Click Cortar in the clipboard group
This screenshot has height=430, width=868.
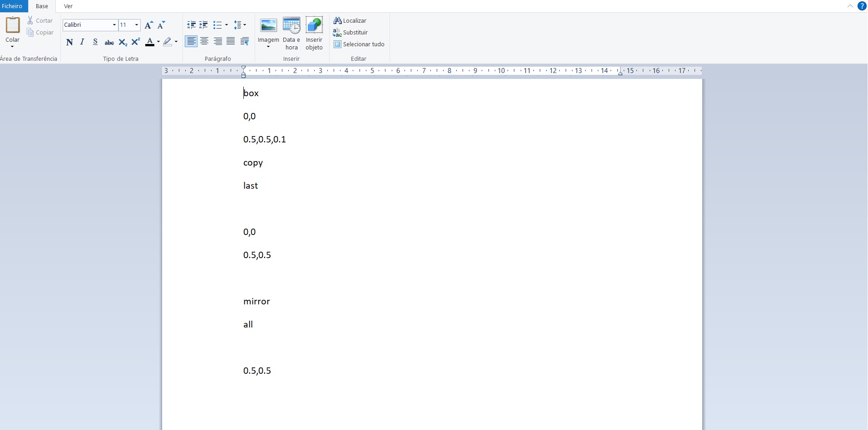tap(40, 20)
